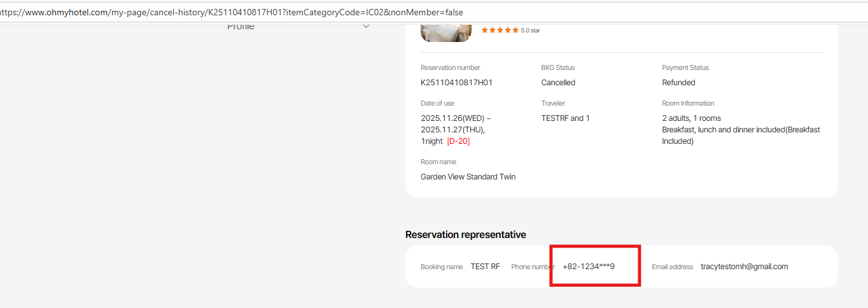The height and width of the screenshot is (308, 868).
Task: Select reservation number K25110410817H01
Action: click(456, 83)
